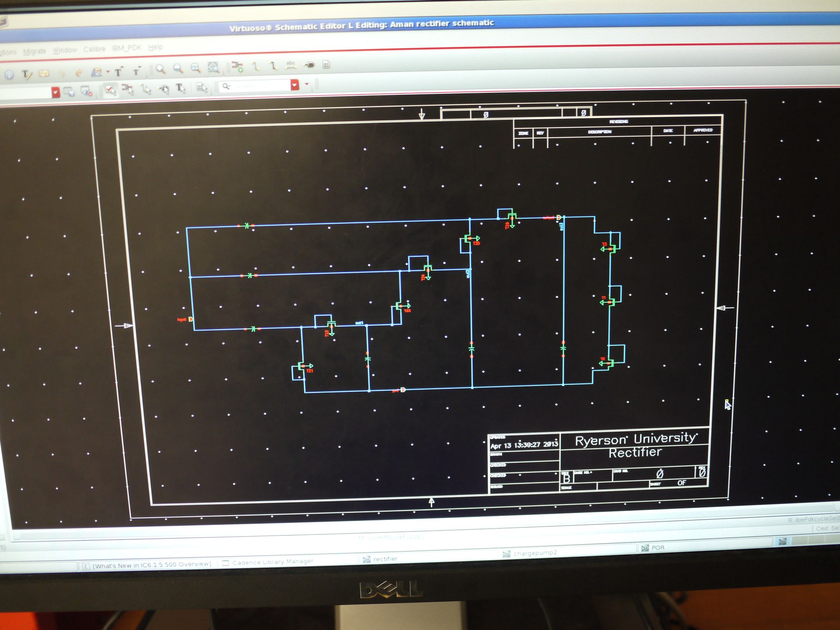Screen dimensions: 840x630
Task: Click the Create Instance icon
Action: [237, 66]
